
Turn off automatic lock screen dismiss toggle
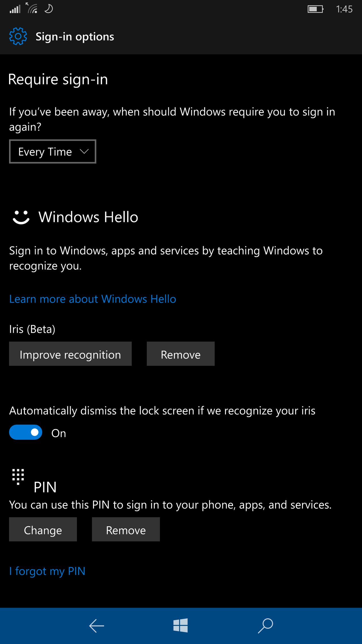(x=26, y=432)
